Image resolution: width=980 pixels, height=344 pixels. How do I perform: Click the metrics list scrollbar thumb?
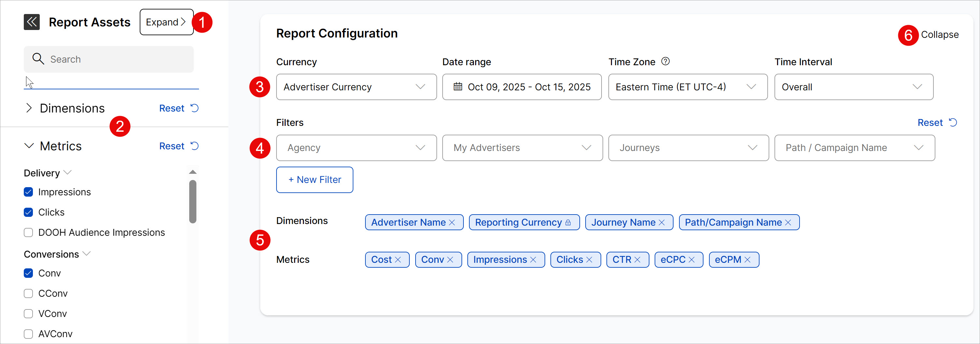tap(192, 201)
